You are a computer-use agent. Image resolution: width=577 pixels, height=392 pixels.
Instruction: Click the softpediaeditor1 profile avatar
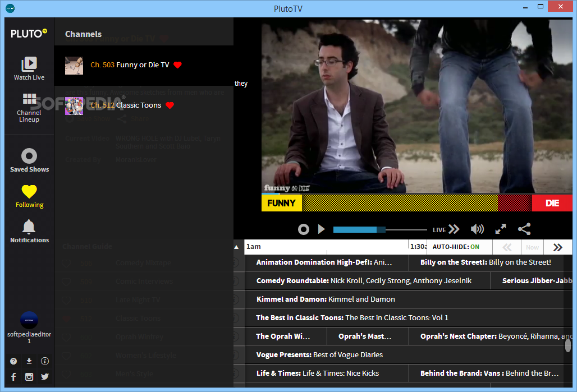pos(29,320)
